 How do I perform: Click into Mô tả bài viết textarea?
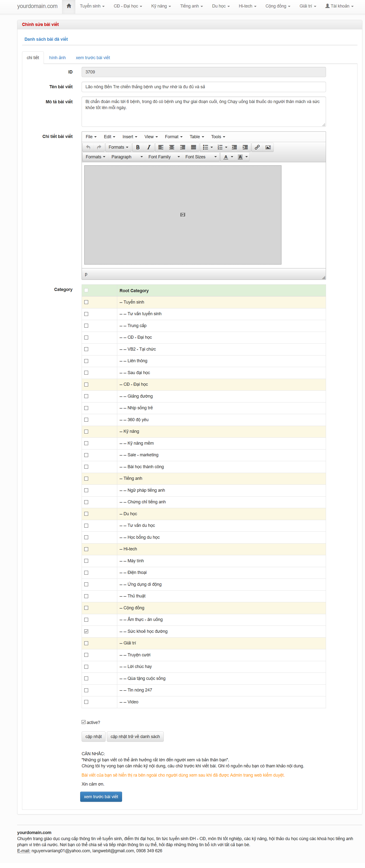(x=204, y=112)
